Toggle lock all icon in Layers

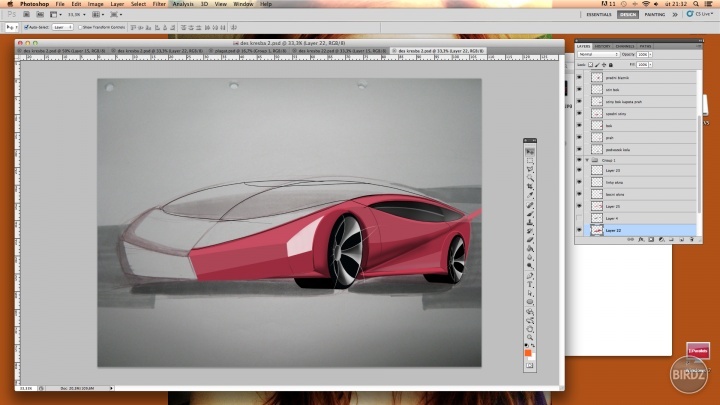(611, 65)
